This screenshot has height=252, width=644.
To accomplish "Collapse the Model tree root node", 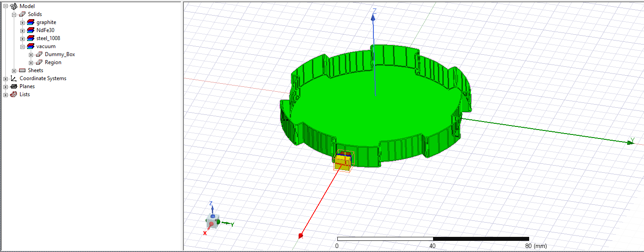I will pyautogui.click(x=6, y=6).
